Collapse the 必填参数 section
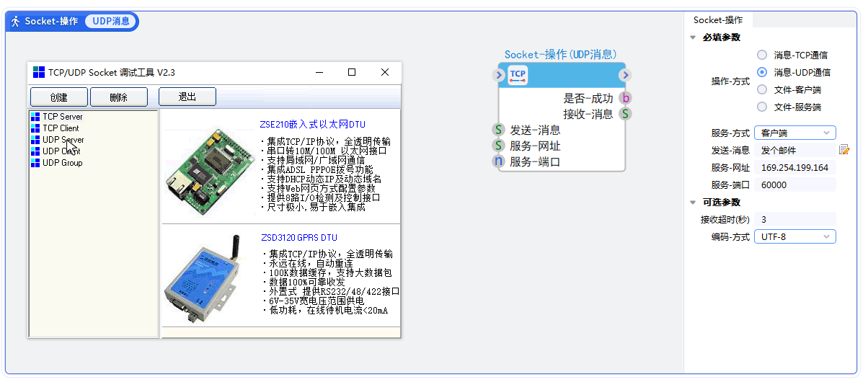868x382 pixels. click(x=693, y=37)
